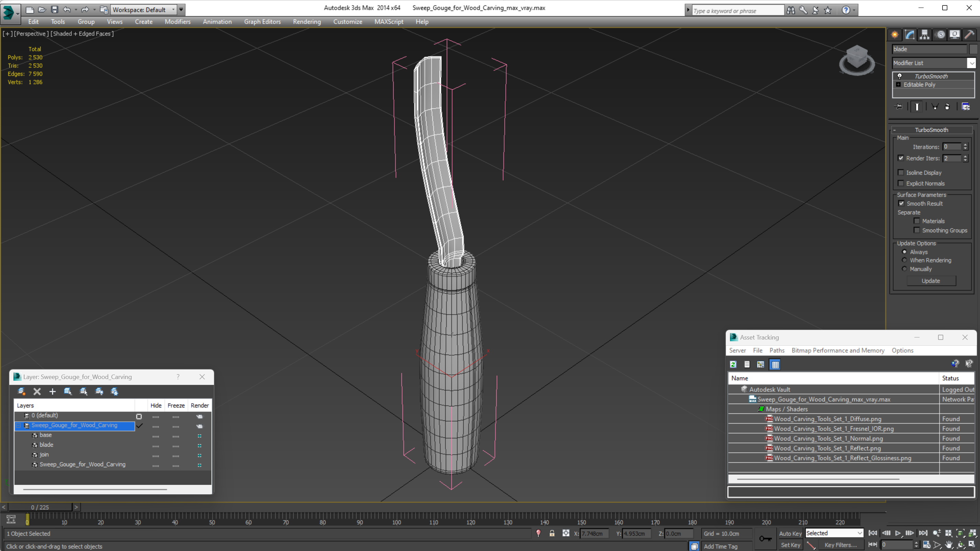The image size is (980, 551).
Task: Click Add selected objects to layer plus icon
Action: point(52,391)
